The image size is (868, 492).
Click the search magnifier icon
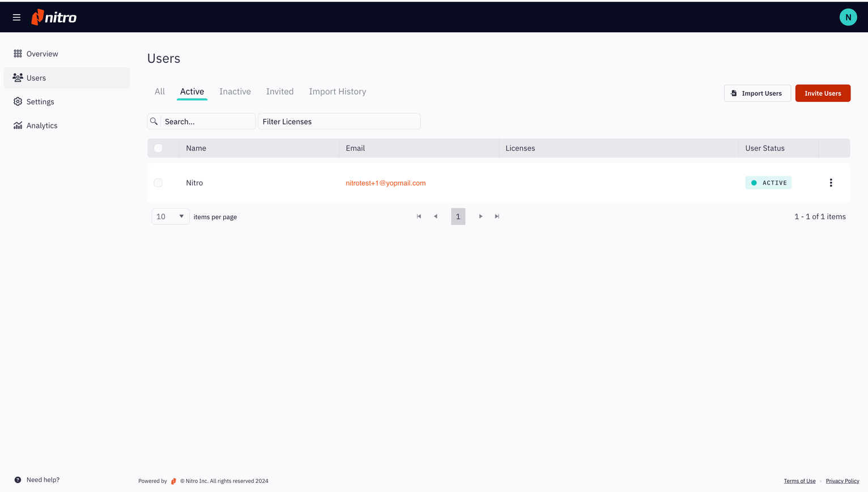coord(154,121)
